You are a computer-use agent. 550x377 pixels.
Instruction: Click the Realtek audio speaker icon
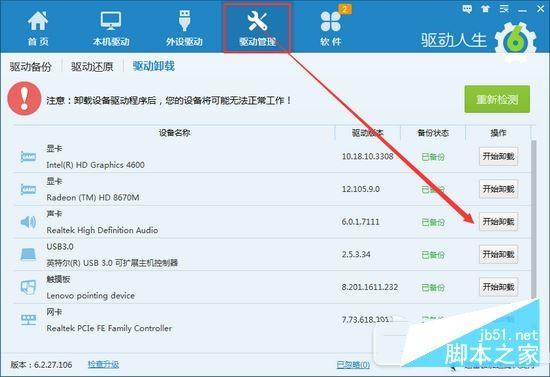[x=28, y=222]
